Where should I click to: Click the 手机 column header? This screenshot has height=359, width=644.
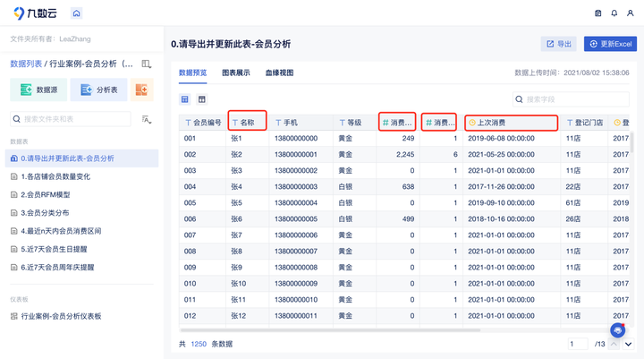301,123
